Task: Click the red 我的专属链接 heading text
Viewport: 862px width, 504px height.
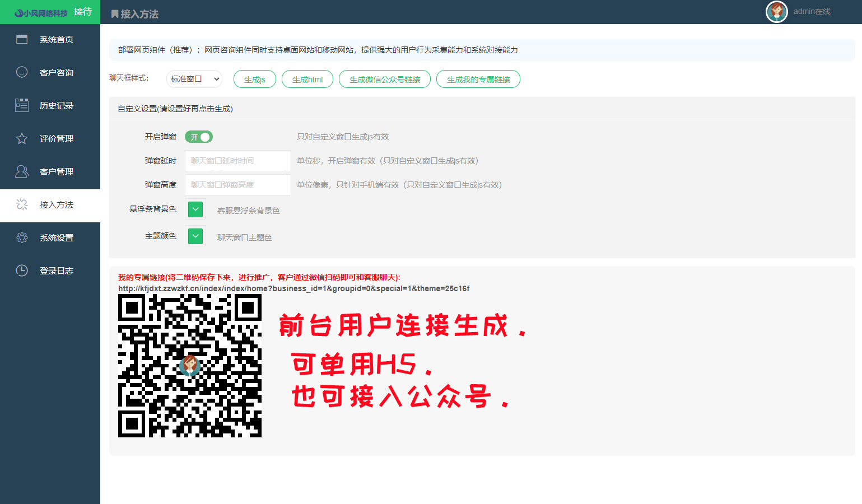Action: [x=259, y=277]
